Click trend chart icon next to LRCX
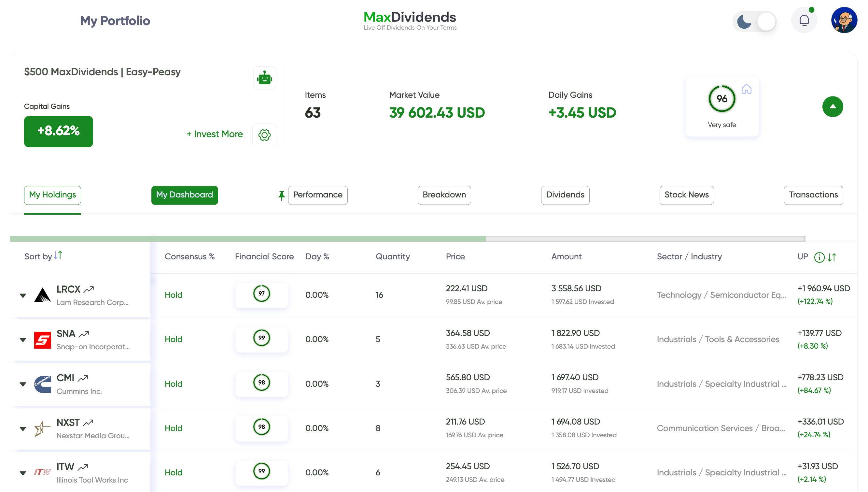868x492 pixels. coord(89,290)
